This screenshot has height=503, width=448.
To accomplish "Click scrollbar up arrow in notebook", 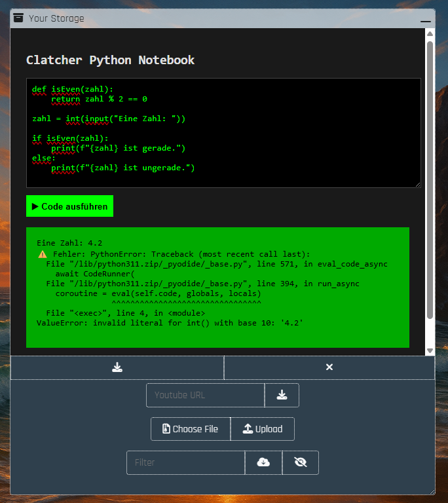I will pos(430,33).
